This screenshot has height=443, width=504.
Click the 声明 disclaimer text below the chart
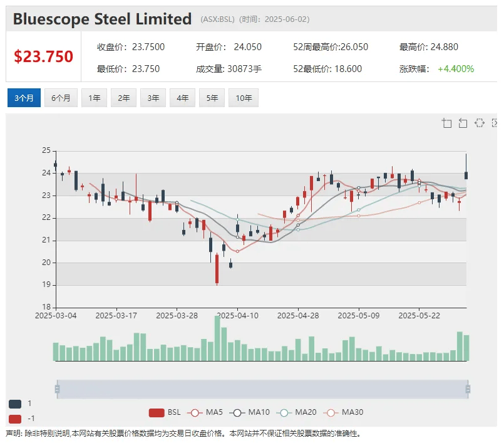[183, 434]
